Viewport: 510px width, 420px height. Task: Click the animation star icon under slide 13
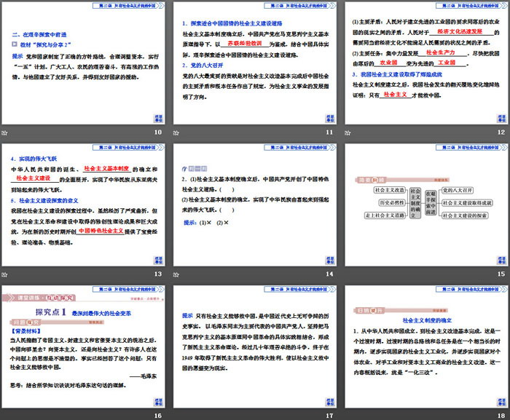[4, 274]
